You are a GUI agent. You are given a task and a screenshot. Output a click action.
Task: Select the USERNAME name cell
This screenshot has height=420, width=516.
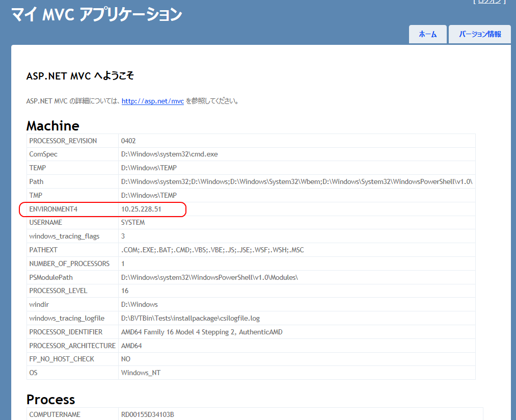[72, 222]
